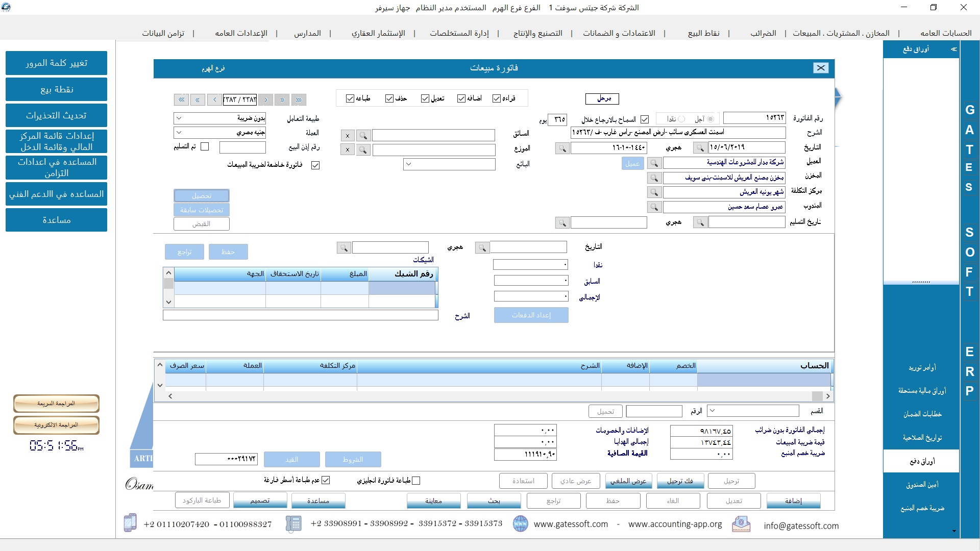Select the cash (نقدا) radio button
This screenshot has height=551, width=980.
pyautogui.click(x=681, y=119)
